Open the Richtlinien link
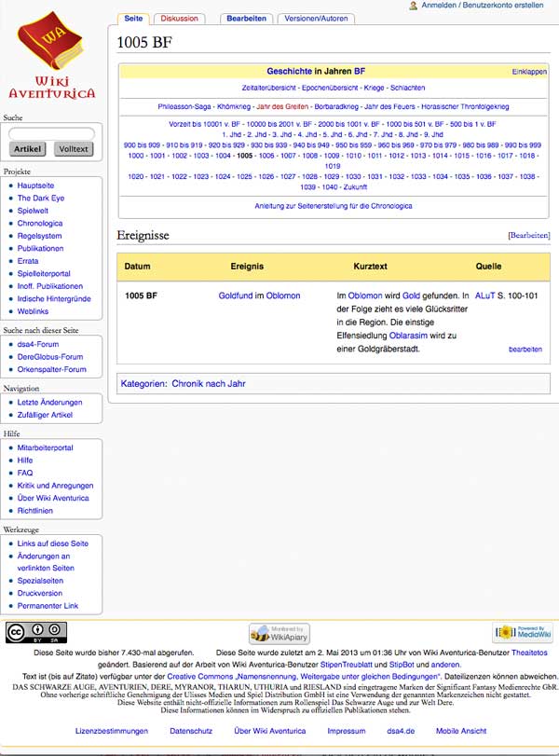The height and width of the screenshot is (756, 559). [x=35, y=511]
